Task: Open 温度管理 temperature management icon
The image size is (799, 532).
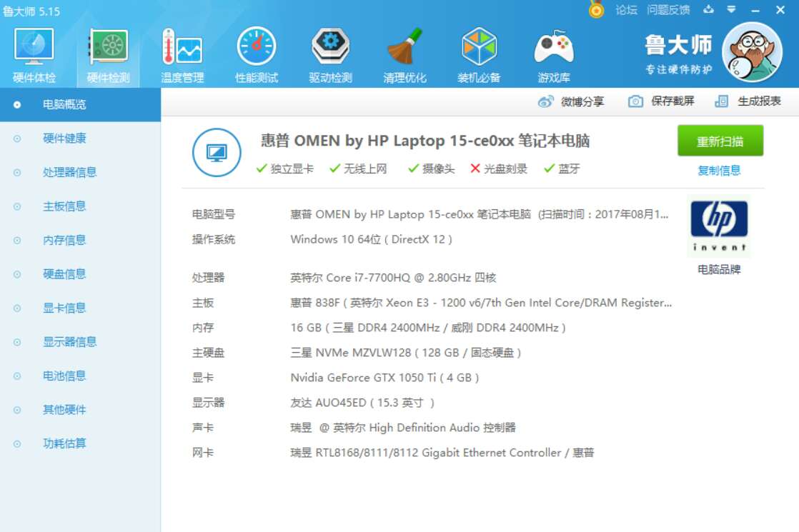Action: 182,55
